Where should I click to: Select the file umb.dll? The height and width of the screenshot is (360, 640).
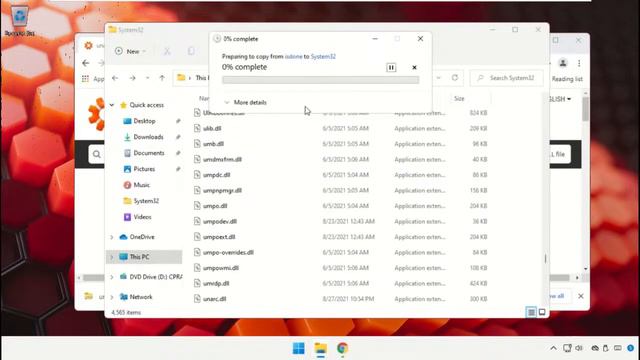pyautogui.click(x=213, y=144)
